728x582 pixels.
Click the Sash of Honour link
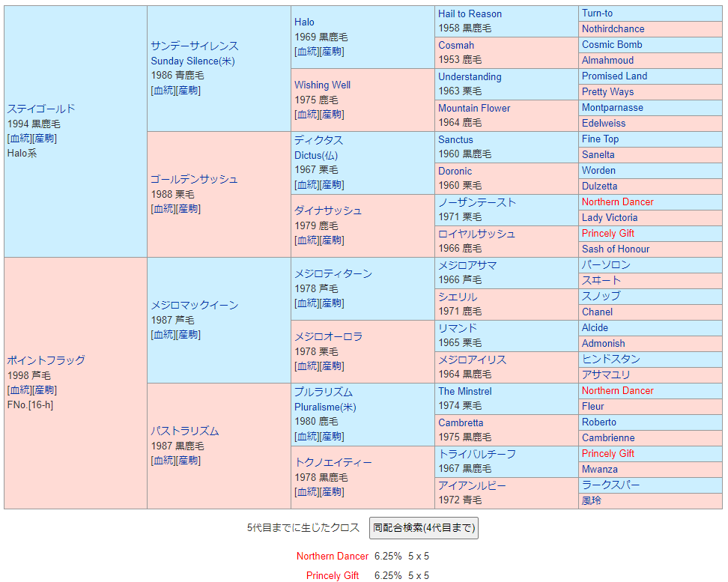[615, 249]
